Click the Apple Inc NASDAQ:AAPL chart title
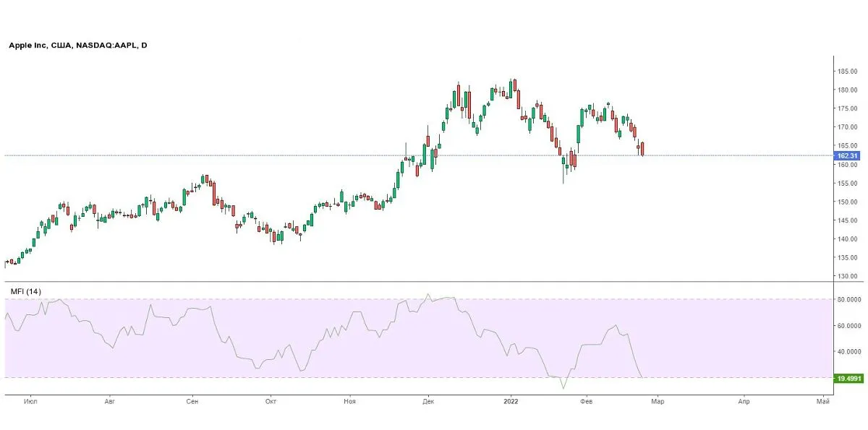This screenshot has height=430, width=868. pos(77,46)
